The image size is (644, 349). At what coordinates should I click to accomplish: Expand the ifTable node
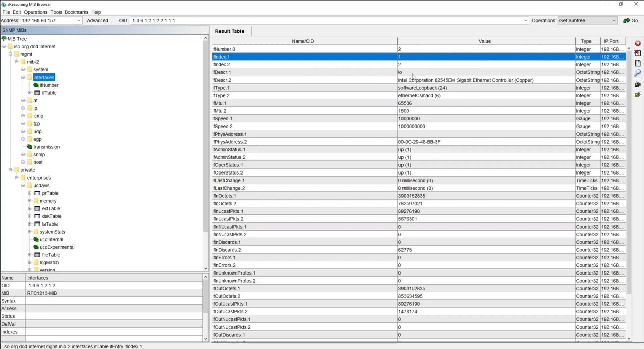pos(30,93)
